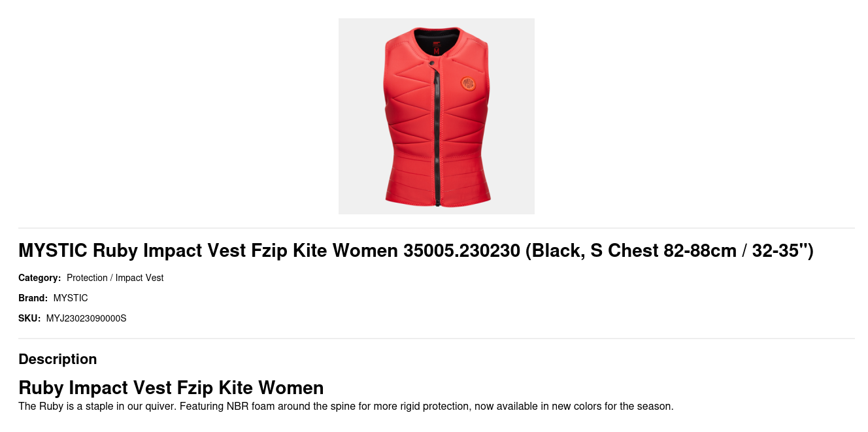The image size is (868, 432).
Task: Open the MYSTIC brand value
Action: coord(71,298)
